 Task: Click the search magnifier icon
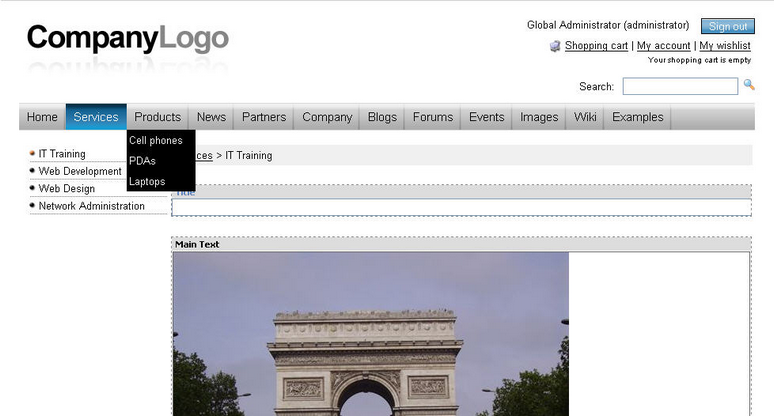coord(749,85)
